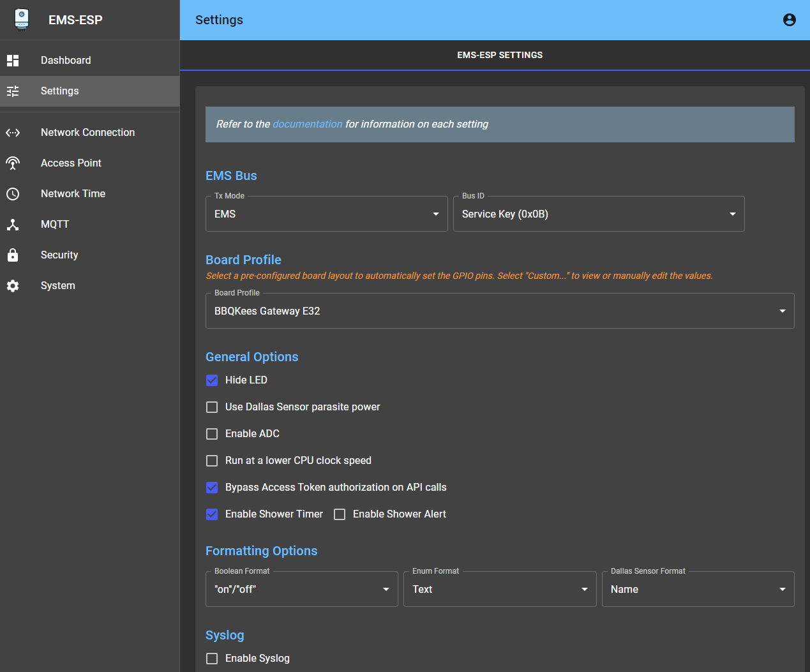Click the EMS-ESP logo icon

pos(22,19)
